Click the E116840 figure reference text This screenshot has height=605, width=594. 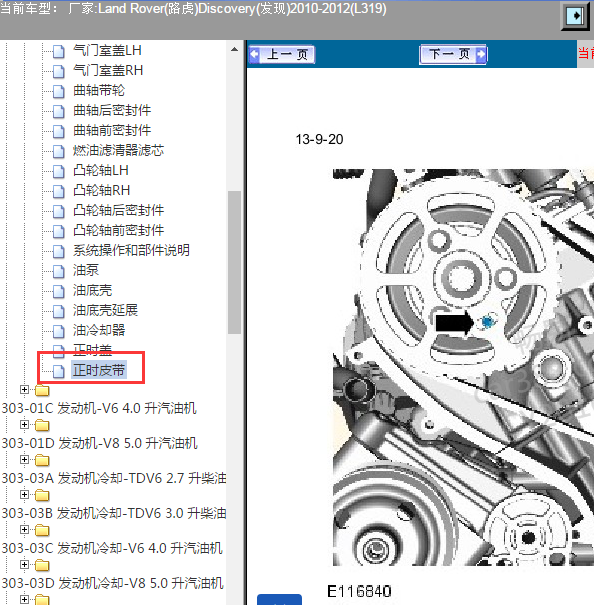click(359, 591)
